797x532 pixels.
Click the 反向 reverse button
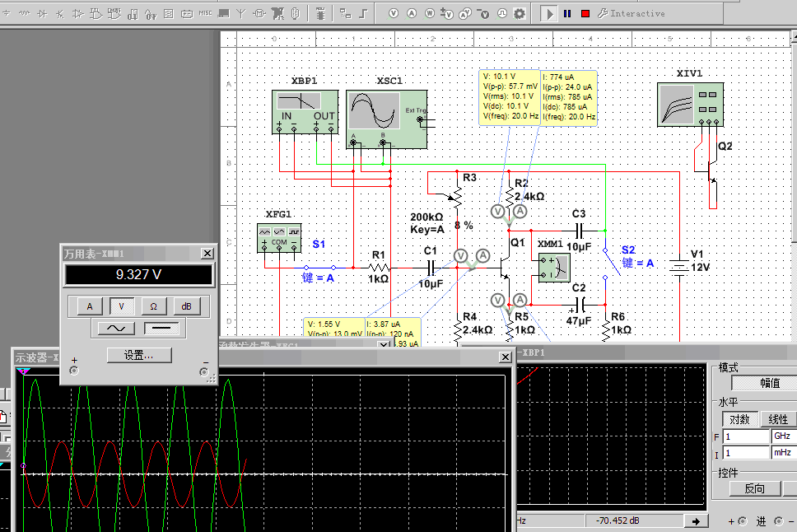[x=755, y=489]
